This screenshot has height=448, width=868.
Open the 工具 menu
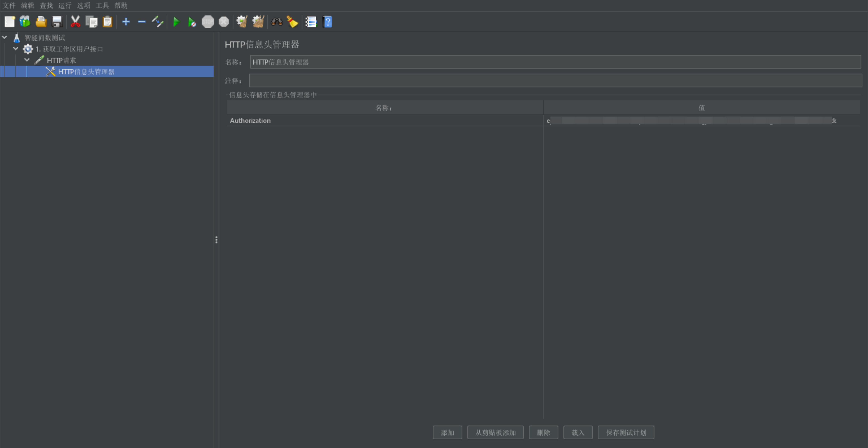pyautogui.click(x=102, y=5)
